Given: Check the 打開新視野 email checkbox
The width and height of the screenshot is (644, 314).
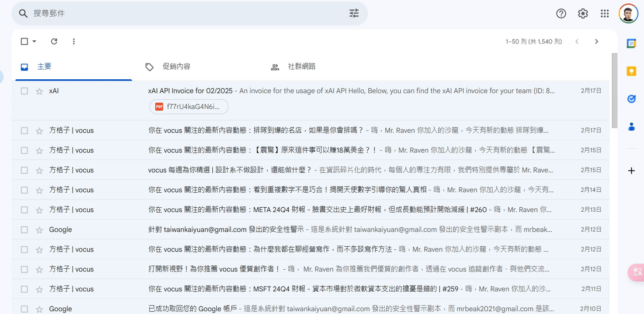Looking at the screenshot, I should click(x=24, y=269).
